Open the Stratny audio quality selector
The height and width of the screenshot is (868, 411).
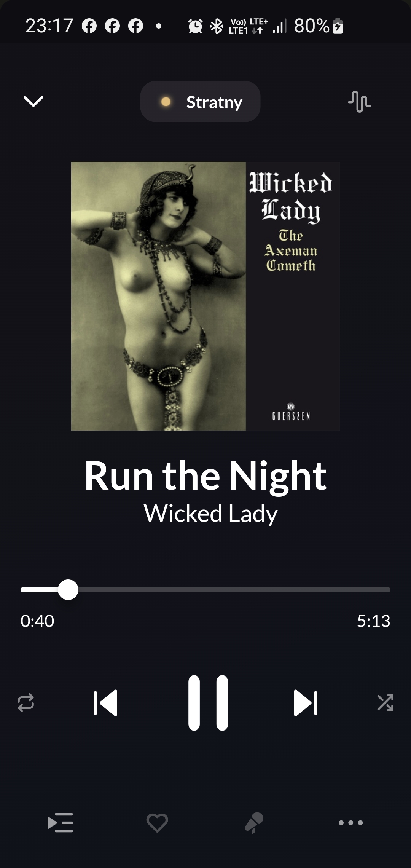click(200, 102)
